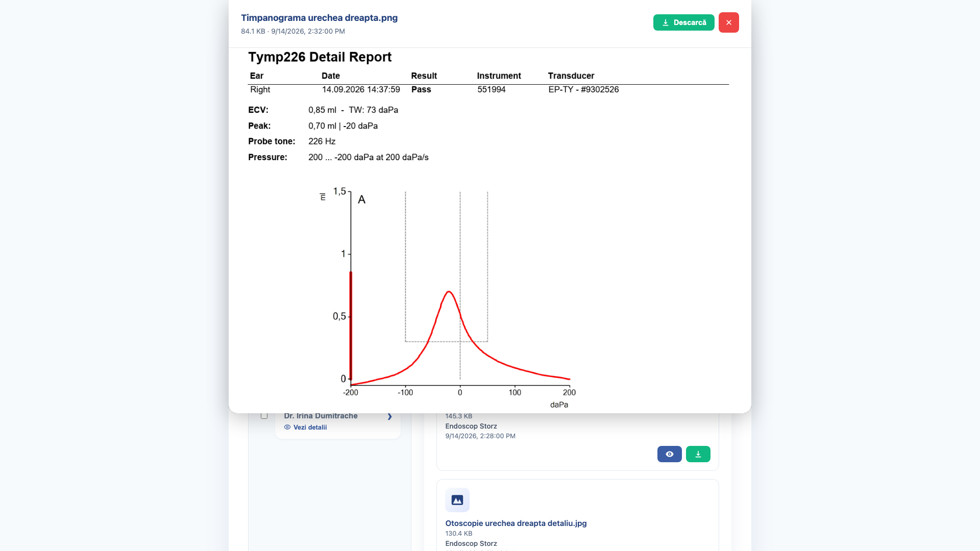
Task: Click the Dr. Irina Dumitrache name
Action: click(x=321, y=416)
